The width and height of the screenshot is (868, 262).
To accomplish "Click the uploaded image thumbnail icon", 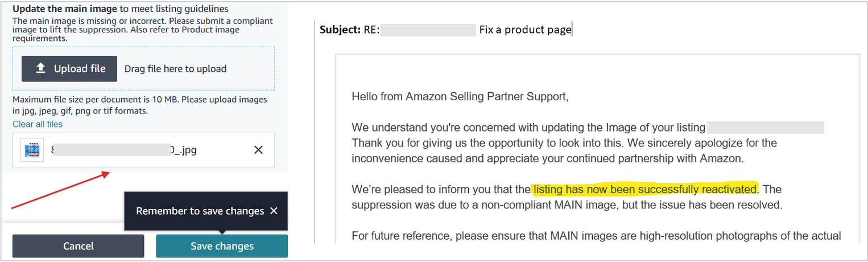I will point(32,150).
